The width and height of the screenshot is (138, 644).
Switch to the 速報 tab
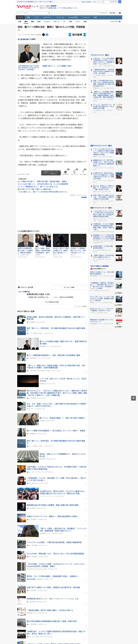[x=28, y=17]
